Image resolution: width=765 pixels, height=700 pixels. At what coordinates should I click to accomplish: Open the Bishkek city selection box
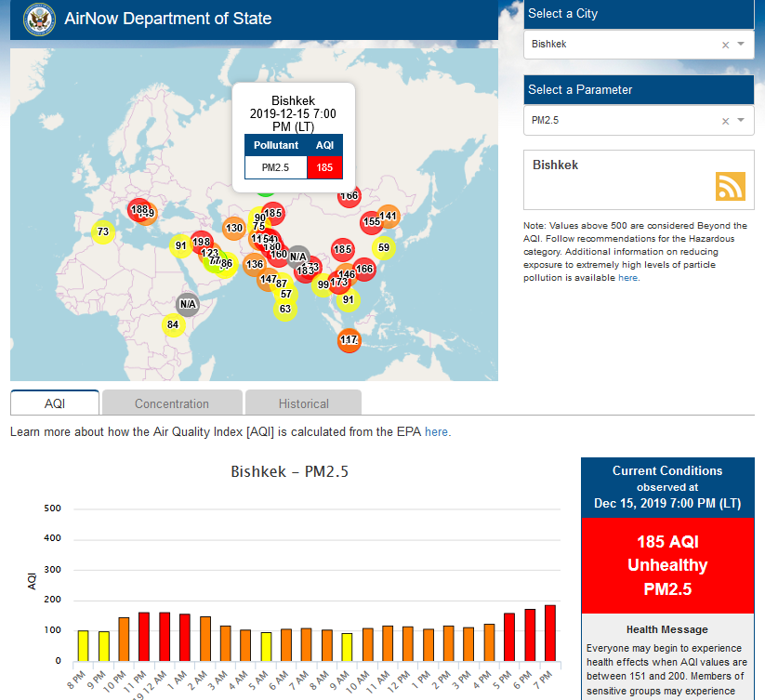coord(623,45)
